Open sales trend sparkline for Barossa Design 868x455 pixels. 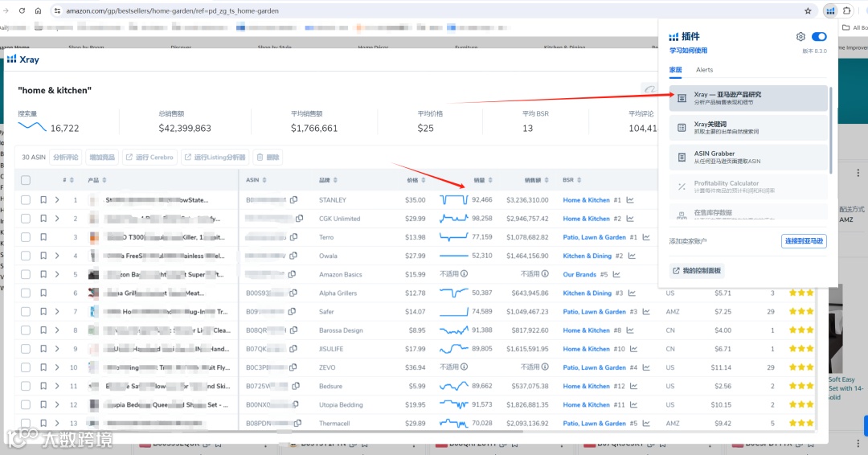(454, 330)
